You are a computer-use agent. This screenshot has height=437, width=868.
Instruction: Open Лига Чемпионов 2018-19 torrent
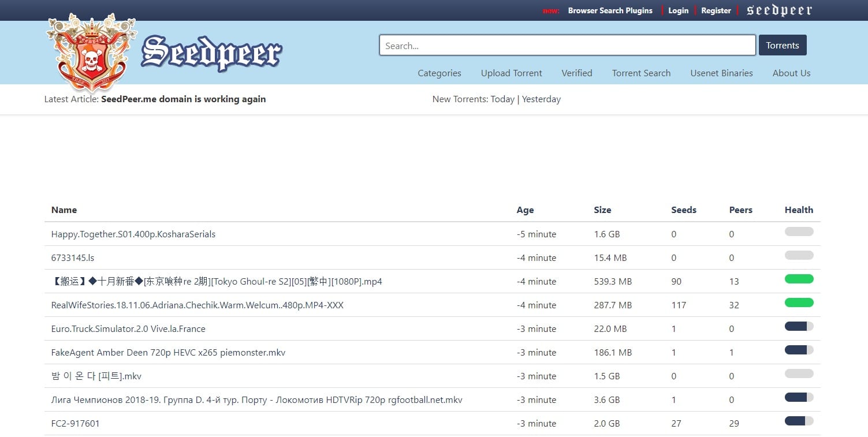pos(257,400)
